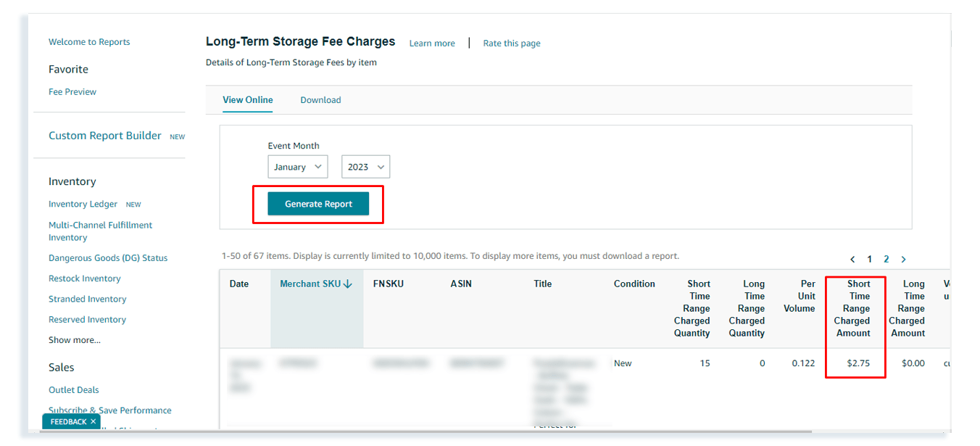Open the FEEDBACK button

(x=67, y=421)
